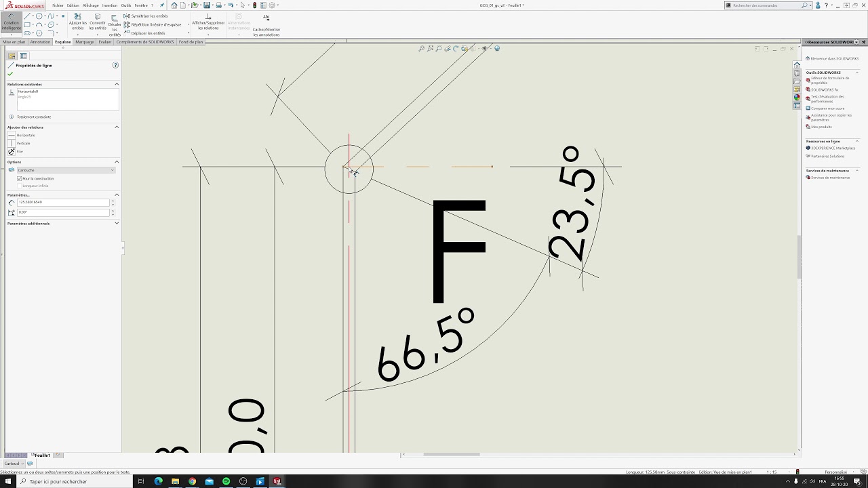Open the Feuille1 sheet tab
Image resolution: width=868 pixels, height=488 pixels.
click(x=42, y=455)
